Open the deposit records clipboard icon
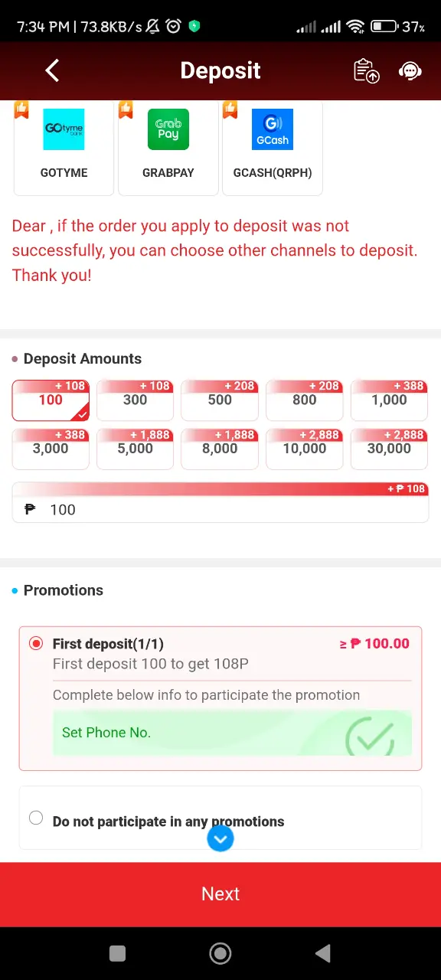 click(367, 70)
